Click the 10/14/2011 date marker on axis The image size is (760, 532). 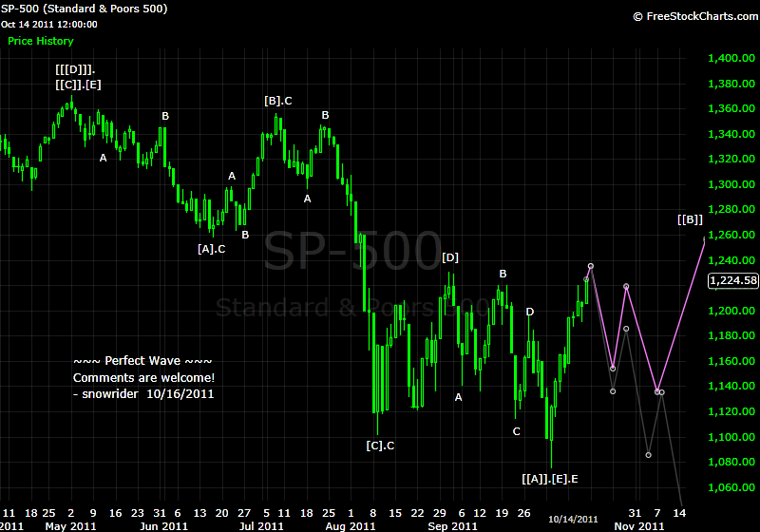[573, 520]
